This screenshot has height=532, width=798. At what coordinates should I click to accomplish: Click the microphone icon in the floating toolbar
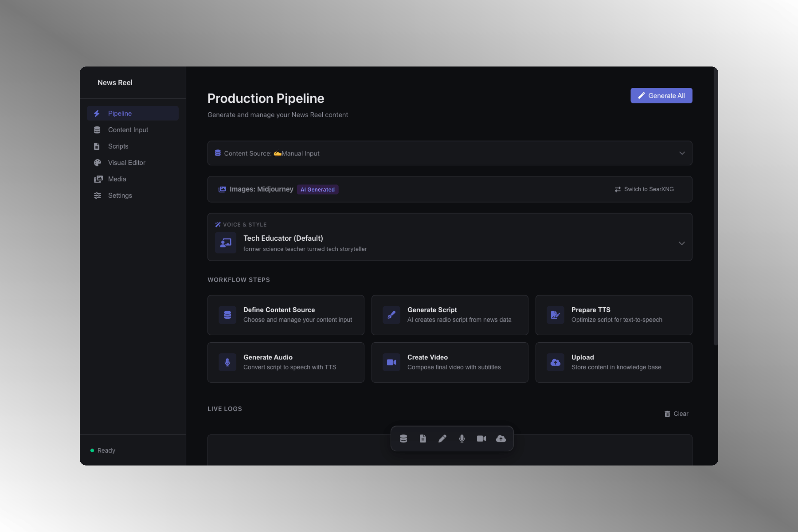point(462,439)
